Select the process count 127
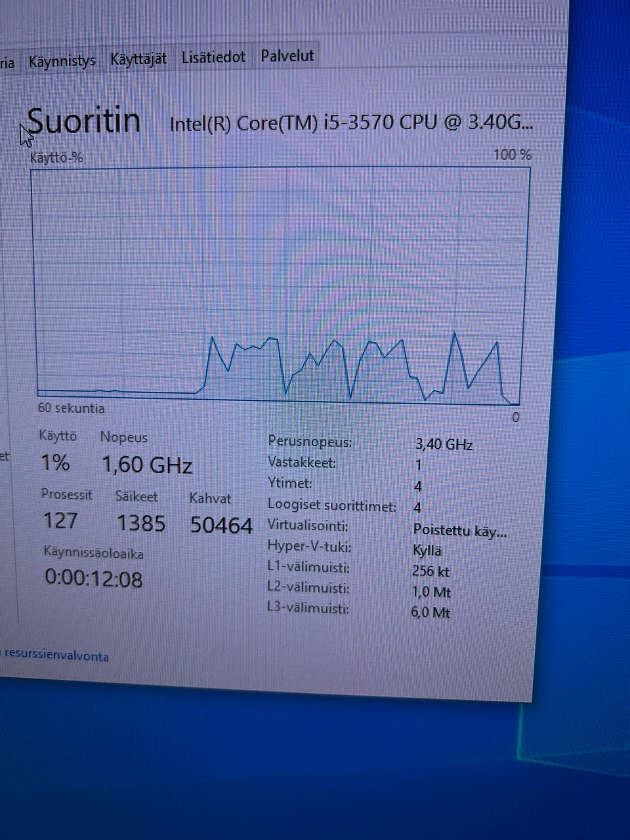630x840 pixels. [60, 521]
